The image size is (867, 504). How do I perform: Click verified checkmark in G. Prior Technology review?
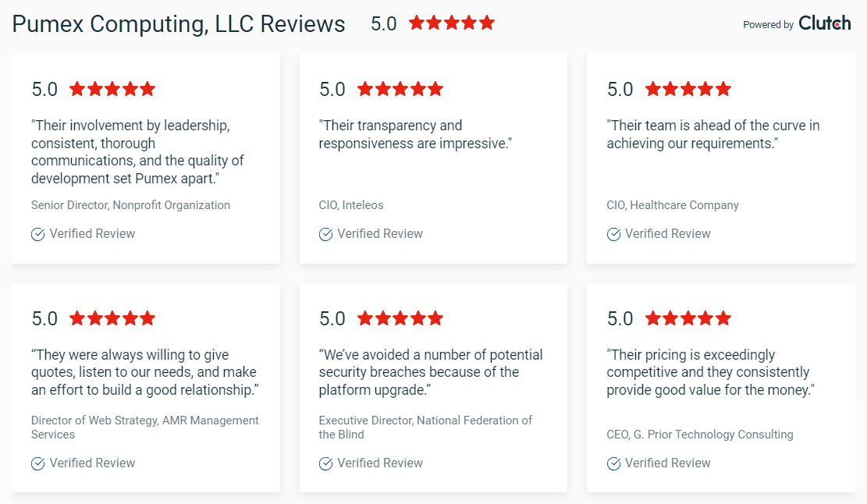pos(613,463)
